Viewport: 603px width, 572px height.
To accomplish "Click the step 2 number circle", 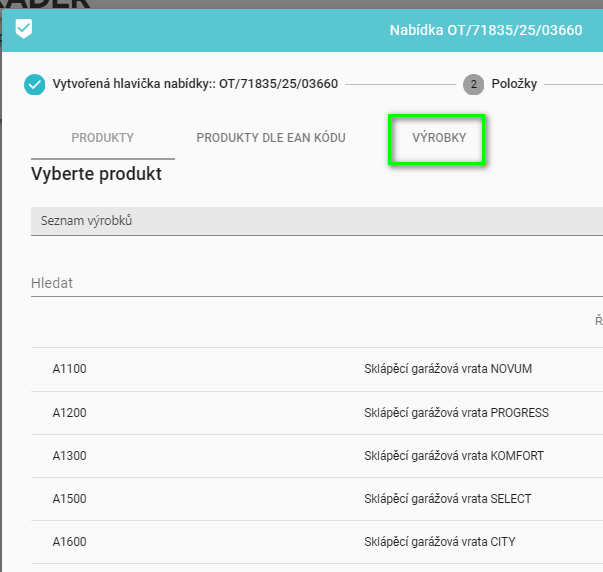I will click(473, 84).
